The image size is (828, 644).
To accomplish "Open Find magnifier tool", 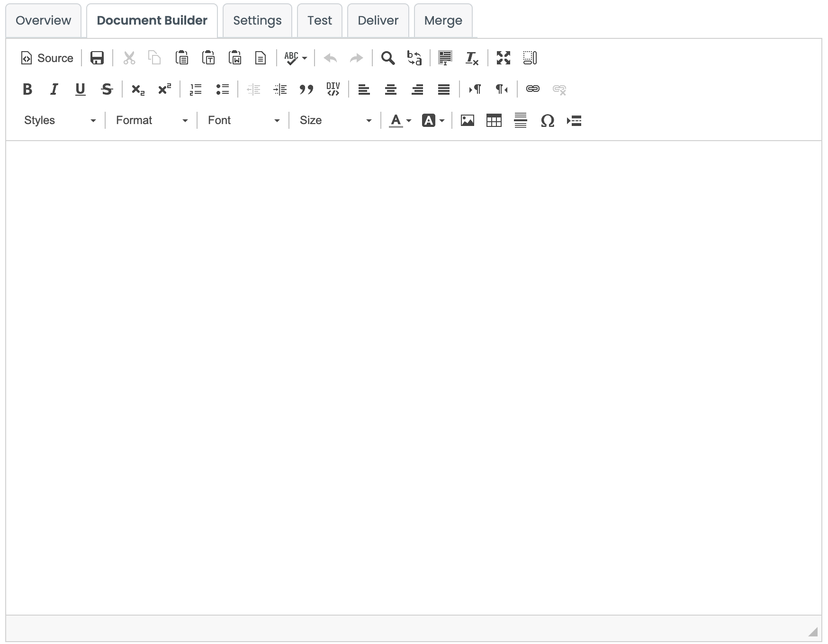I will point(388,58).
